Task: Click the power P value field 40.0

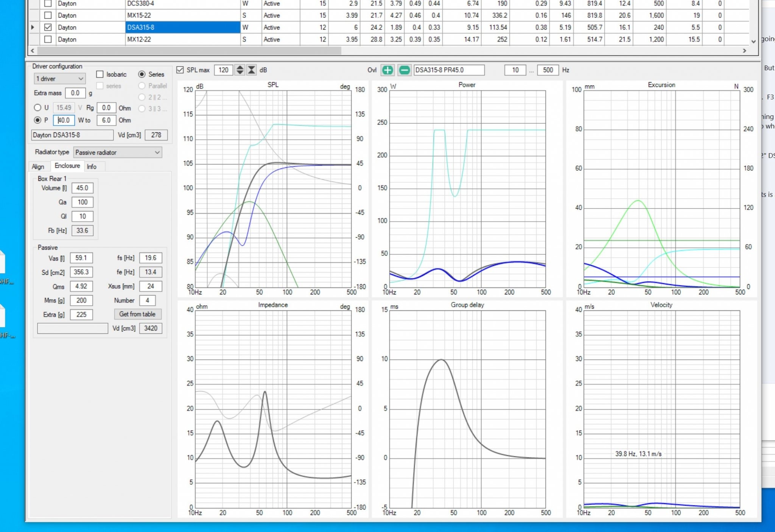Action: pyautogui.click(x=64, y=120)
